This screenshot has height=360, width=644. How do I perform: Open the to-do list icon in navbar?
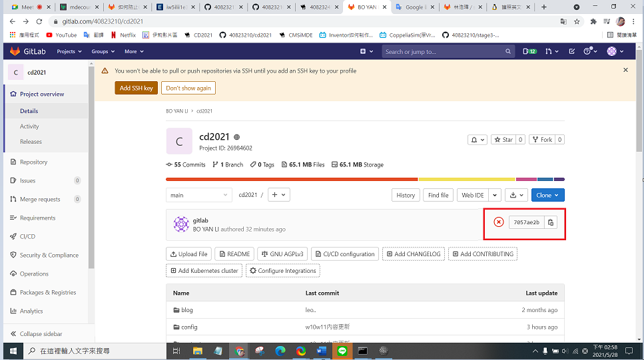pyautogui.click(x=571, y=51)
